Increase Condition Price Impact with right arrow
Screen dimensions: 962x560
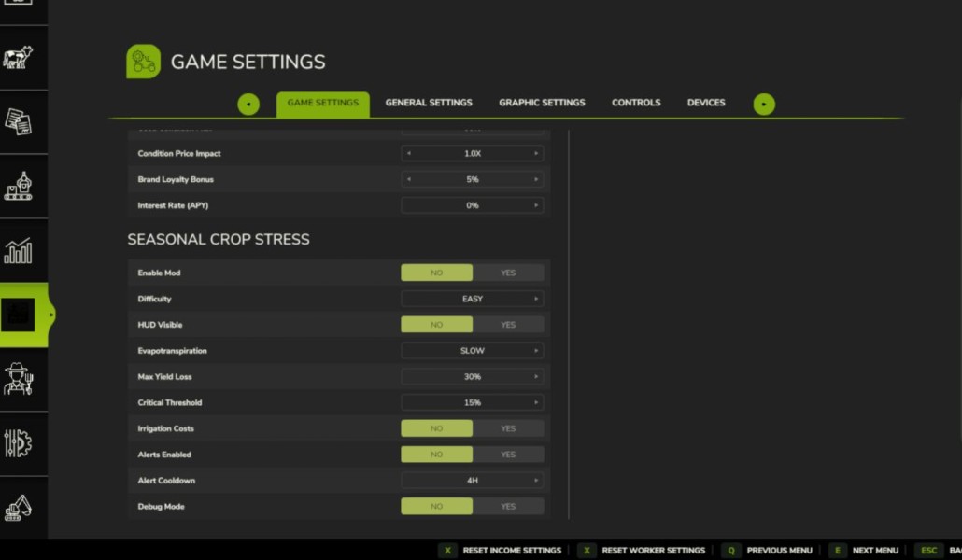point(535,153)
